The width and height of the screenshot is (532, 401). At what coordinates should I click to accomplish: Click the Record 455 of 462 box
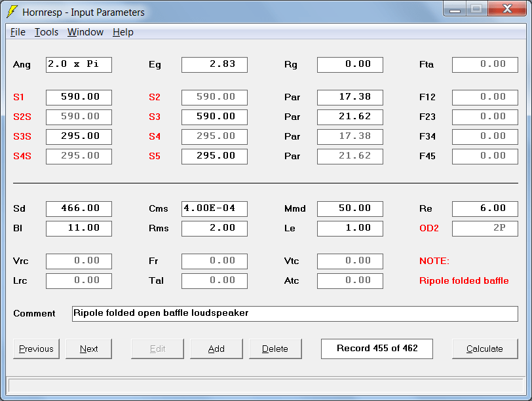[377, 349]
